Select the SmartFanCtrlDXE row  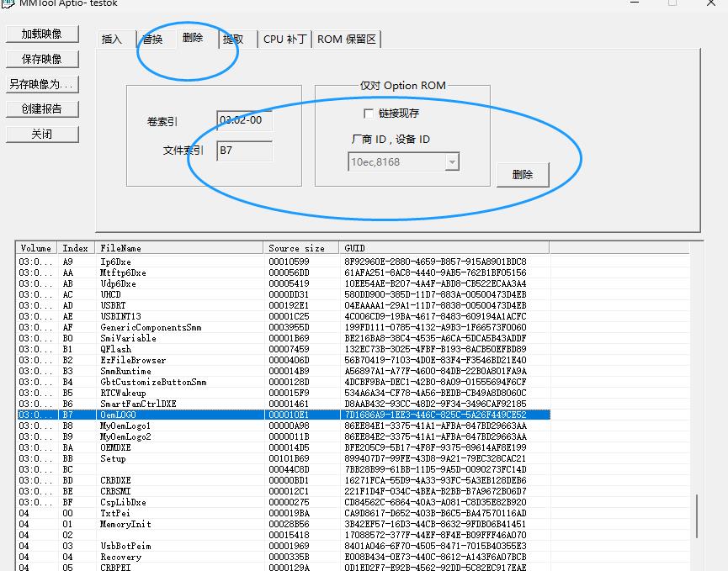pos(284,404)
